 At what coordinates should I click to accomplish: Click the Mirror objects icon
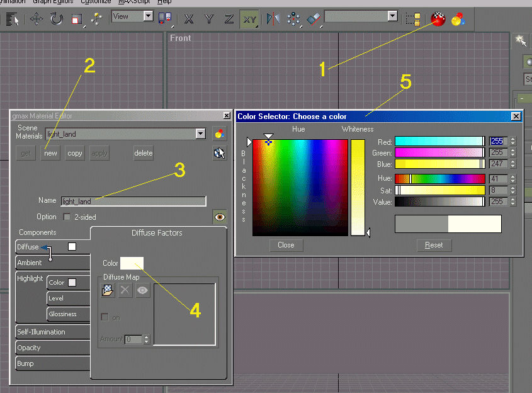(273, 19)
